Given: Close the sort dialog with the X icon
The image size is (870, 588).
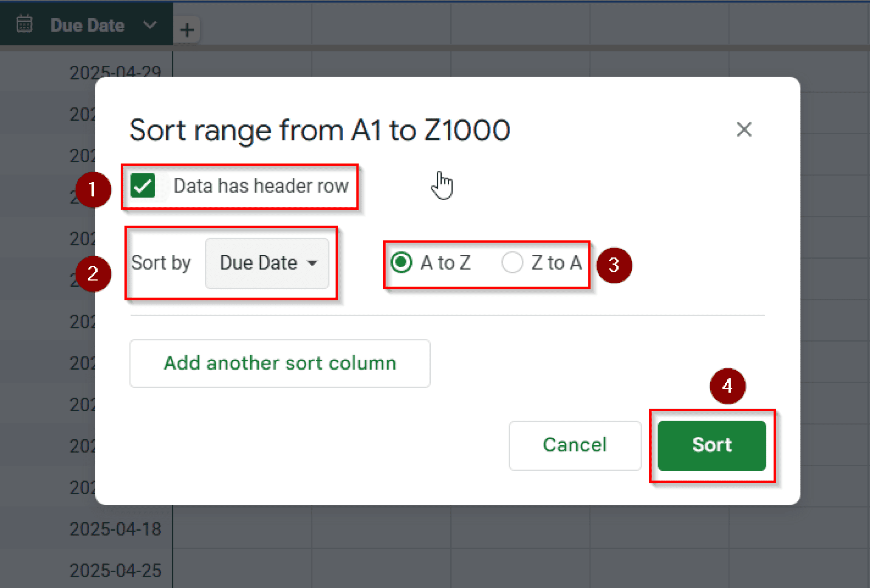Looking at the screenshot, I should point(744,130).
